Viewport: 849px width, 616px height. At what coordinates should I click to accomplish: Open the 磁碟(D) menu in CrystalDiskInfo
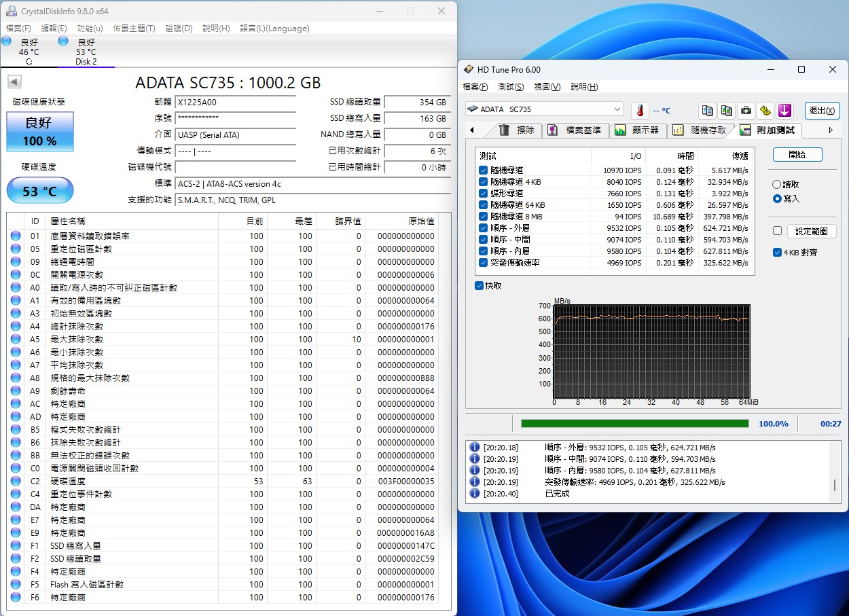[179, 29]
